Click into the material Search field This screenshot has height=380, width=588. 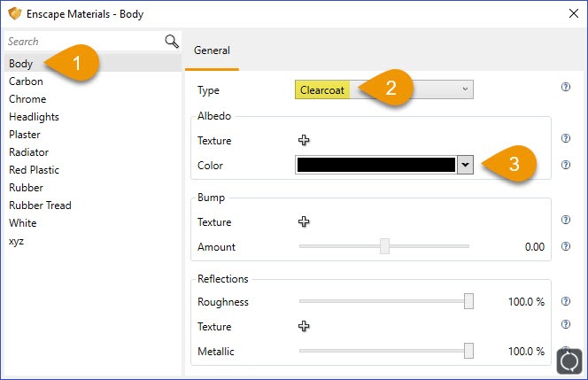click(x=80, y=42)
